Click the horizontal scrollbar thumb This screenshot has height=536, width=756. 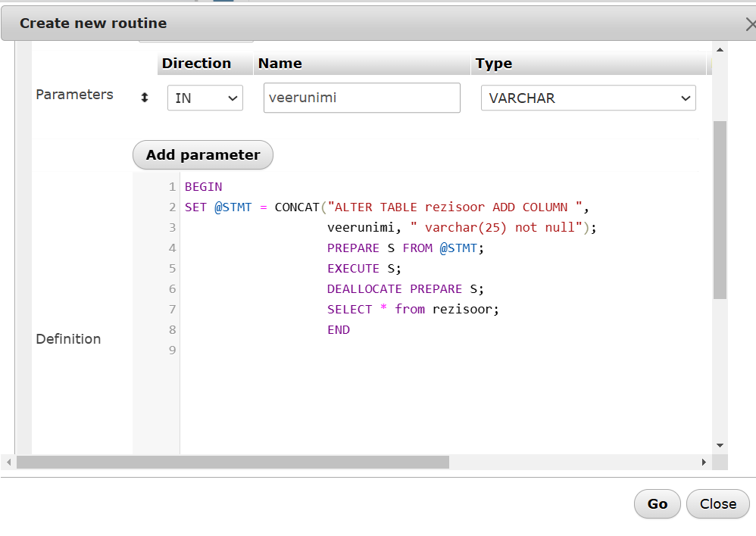233,462
